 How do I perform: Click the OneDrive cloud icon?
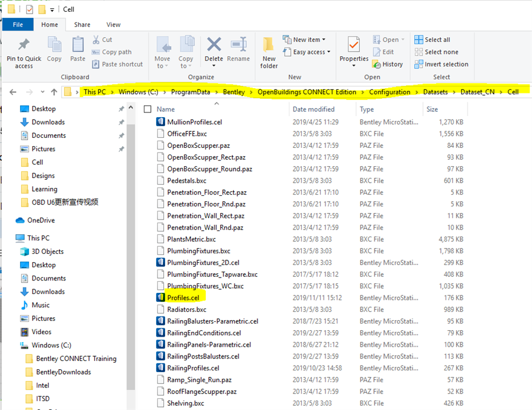20,221
